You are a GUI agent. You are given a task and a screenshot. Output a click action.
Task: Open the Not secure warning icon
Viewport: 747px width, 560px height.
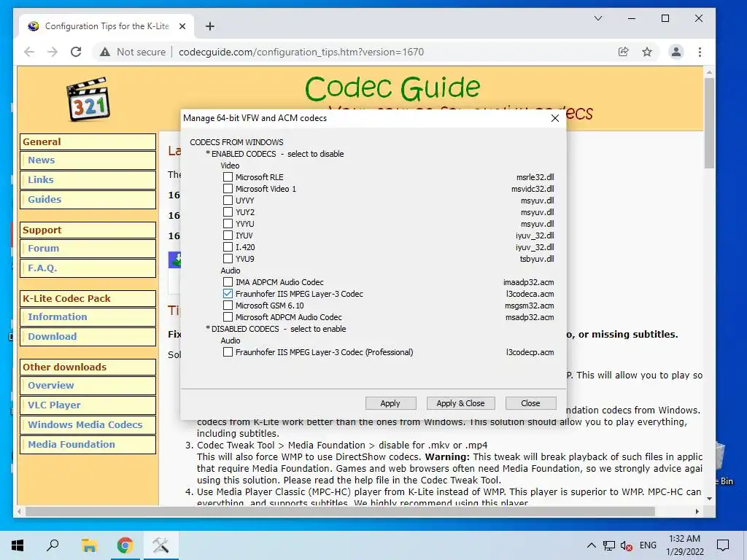[105, 52]
